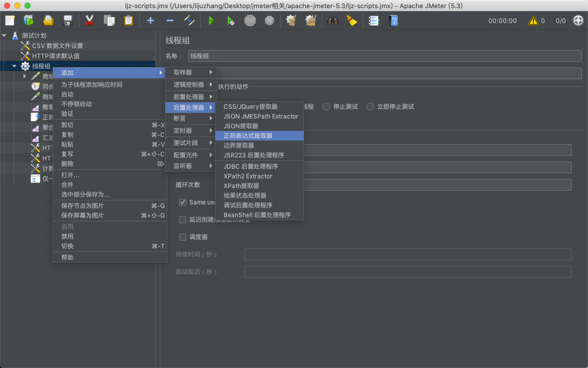Choose BeanShell 后置处理程序 menu item

click(x=259, y=215)
